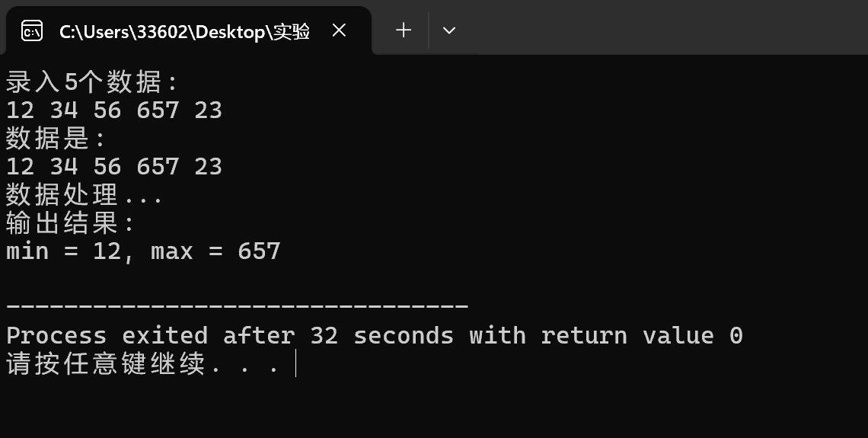Click the "数据是:" output line
The width and height of the screenshot is (868, 438).
56,139
